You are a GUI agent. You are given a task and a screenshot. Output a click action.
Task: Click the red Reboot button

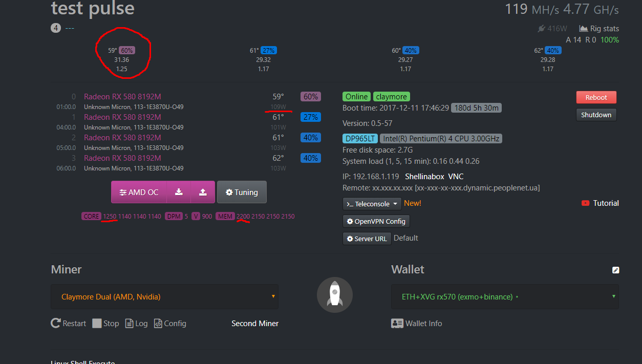point(596,97)
